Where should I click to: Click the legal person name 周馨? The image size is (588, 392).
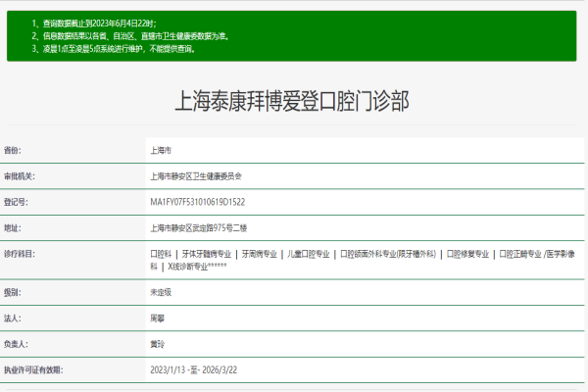tap(158, 318)
